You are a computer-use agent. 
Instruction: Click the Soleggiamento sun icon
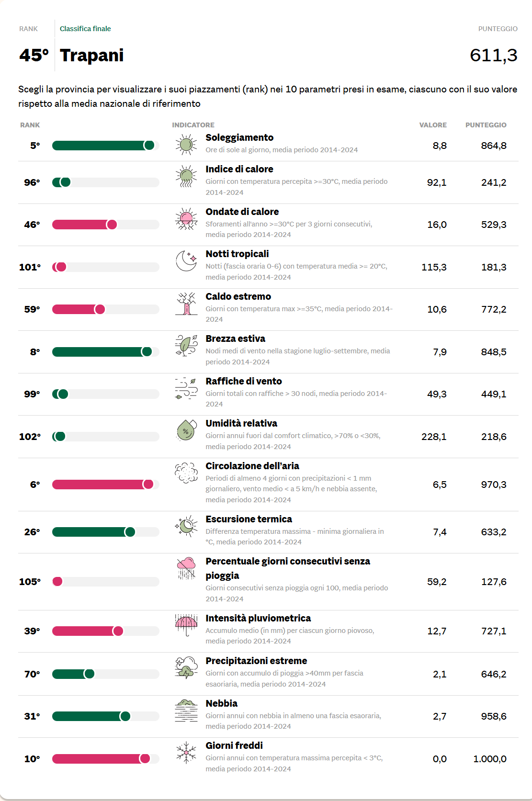point(186,144)
